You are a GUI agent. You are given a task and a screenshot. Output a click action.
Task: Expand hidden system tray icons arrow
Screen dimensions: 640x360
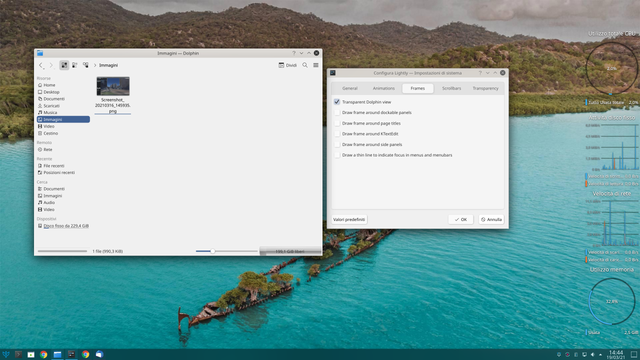(x=600, y=354)
